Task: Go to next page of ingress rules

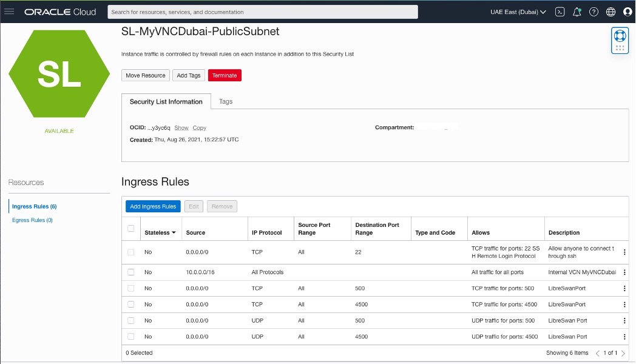Action: point(623,353)
